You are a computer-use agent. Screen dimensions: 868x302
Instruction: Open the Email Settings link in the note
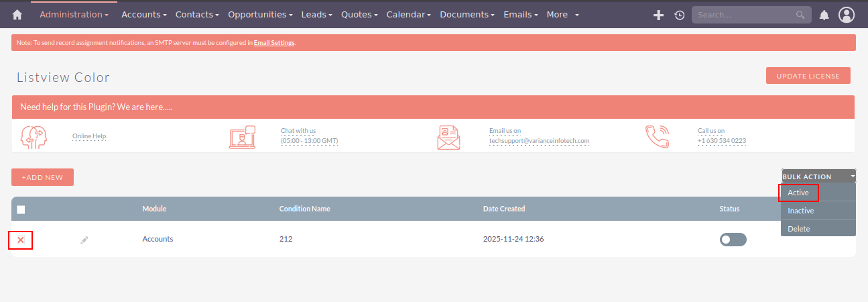click(x=273, y=43)
